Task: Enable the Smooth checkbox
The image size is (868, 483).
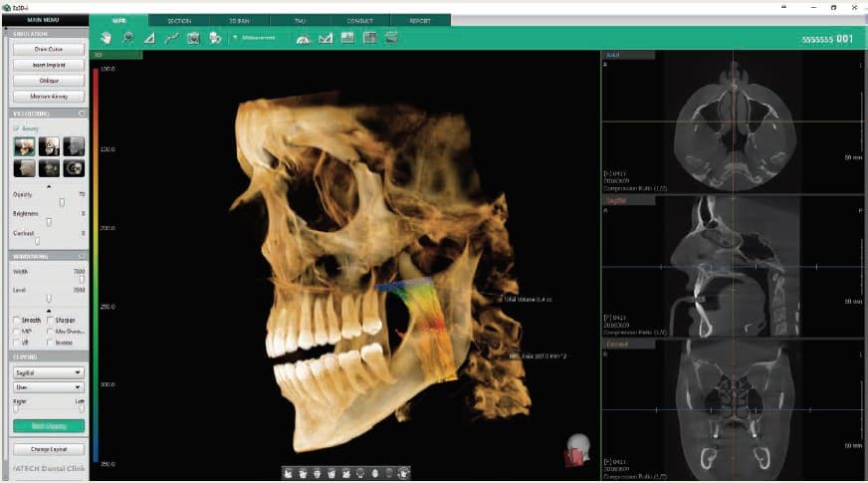Action: coord(16,320)
